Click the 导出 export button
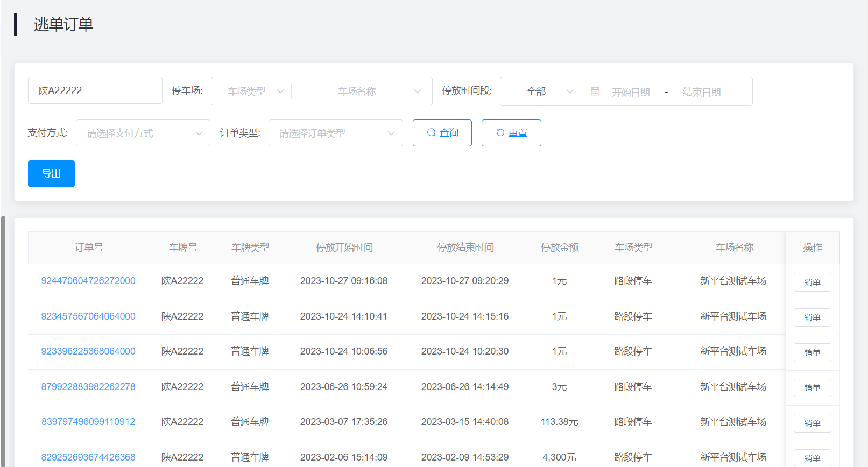The height and width of the screenshot is (467, 868). tap(51, 174)
